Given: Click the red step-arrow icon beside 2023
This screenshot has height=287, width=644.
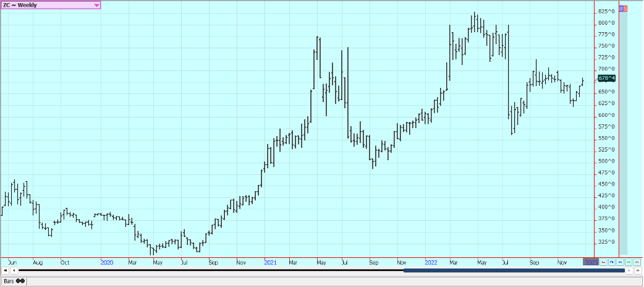Looking at the screenshot, I should pyautogui.click(x=603, y=262).
